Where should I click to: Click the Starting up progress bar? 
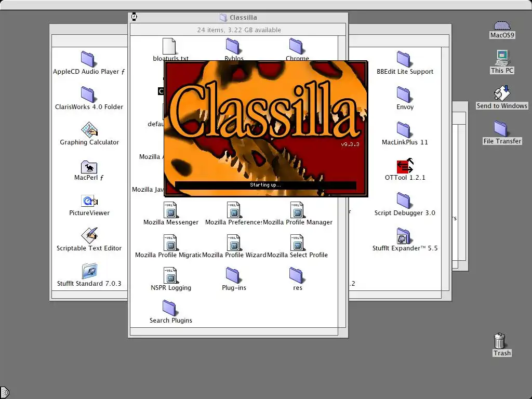pos(265,185)
